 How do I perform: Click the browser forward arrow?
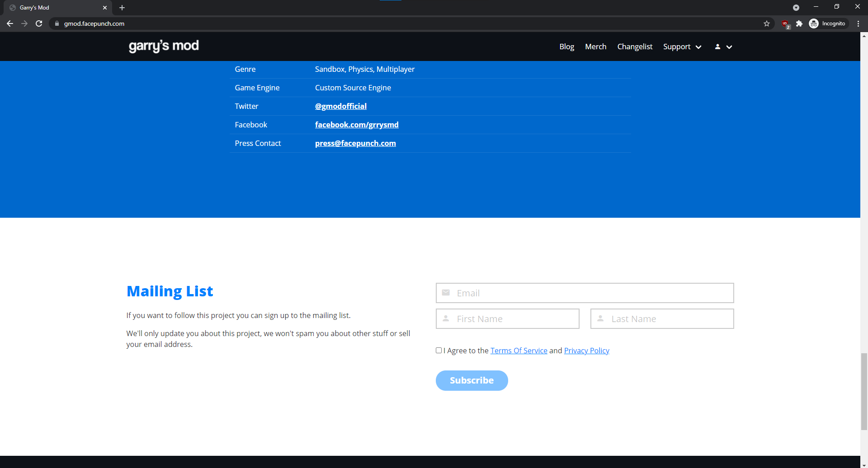(x=24, y=23)
